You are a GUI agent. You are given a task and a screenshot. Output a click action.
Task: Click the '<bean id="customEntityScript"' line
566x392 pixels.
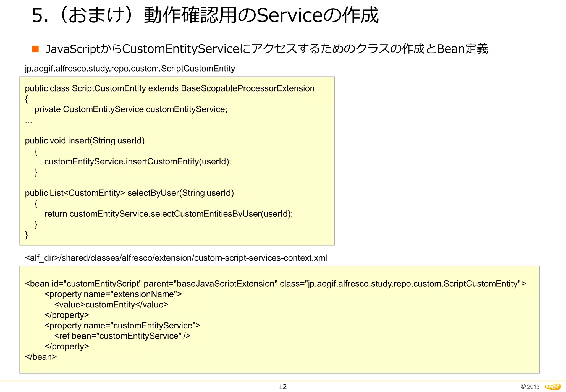pyautogui.click(x=276, y=284)
